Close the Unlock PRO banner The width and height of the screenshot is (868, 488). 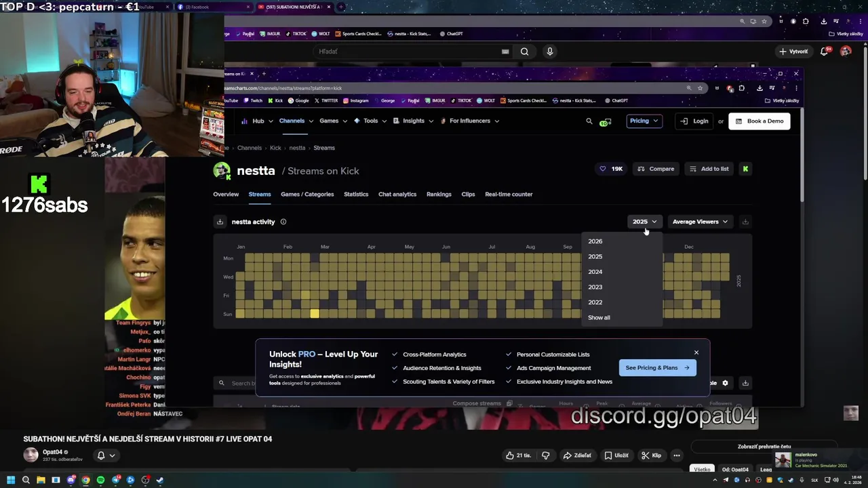pyautogui.click(x=696, y=352)
